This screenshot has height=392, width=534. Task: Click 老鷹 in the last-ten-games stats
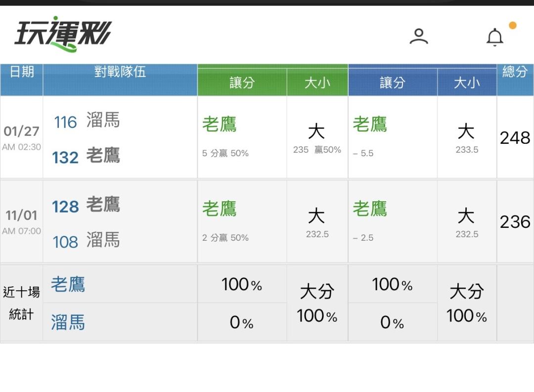tap(68, 285)
